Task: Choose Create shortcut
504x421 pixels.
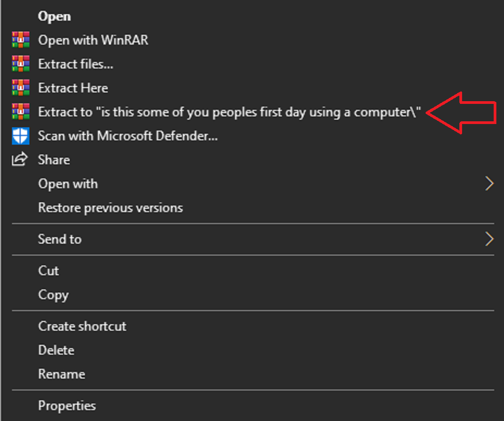Action: [82, 326]
